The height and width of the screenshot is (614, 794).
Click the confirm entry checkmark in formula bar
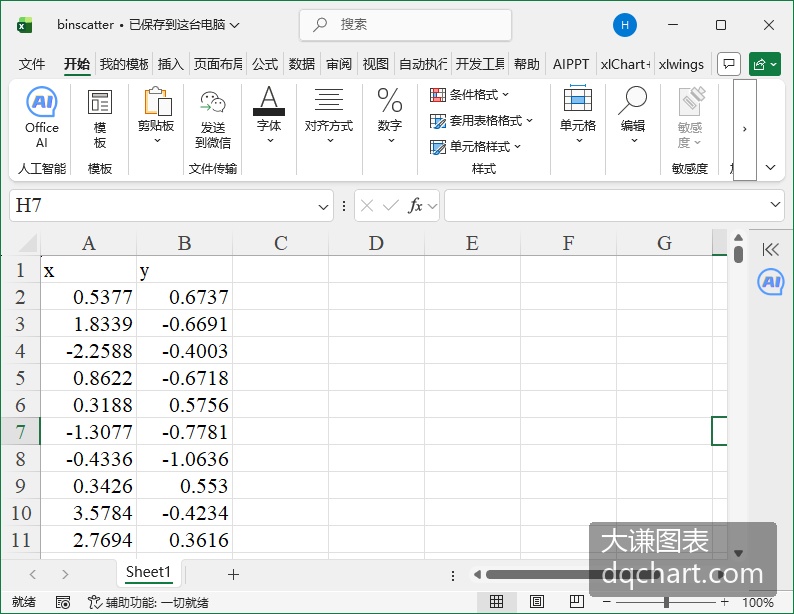[390, 206]
